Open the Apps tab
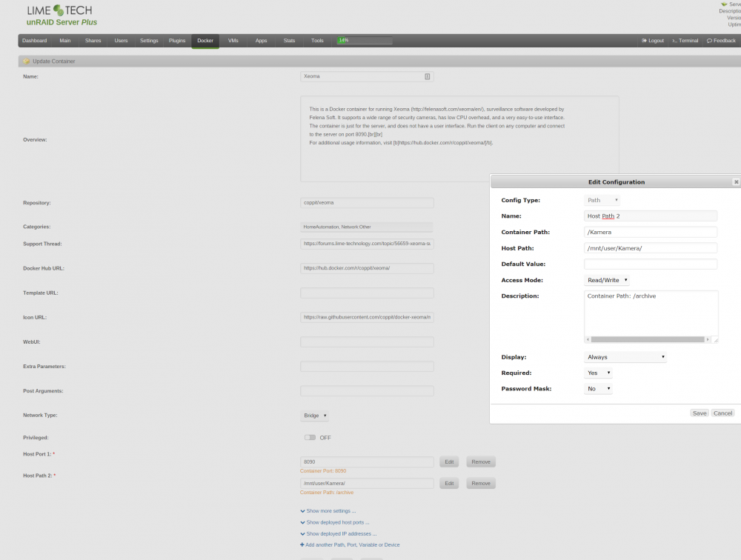 point(262,41)
